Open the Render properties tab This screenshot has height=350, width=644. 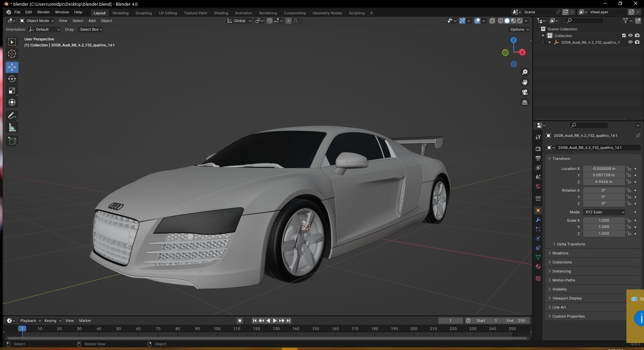[x=538, y=149]
